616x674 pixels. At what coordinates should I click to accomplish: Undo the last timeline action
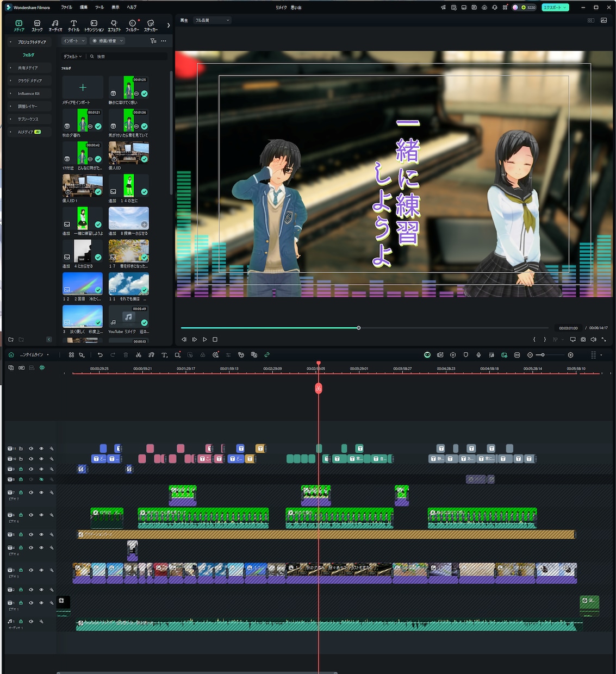point(100,355)
